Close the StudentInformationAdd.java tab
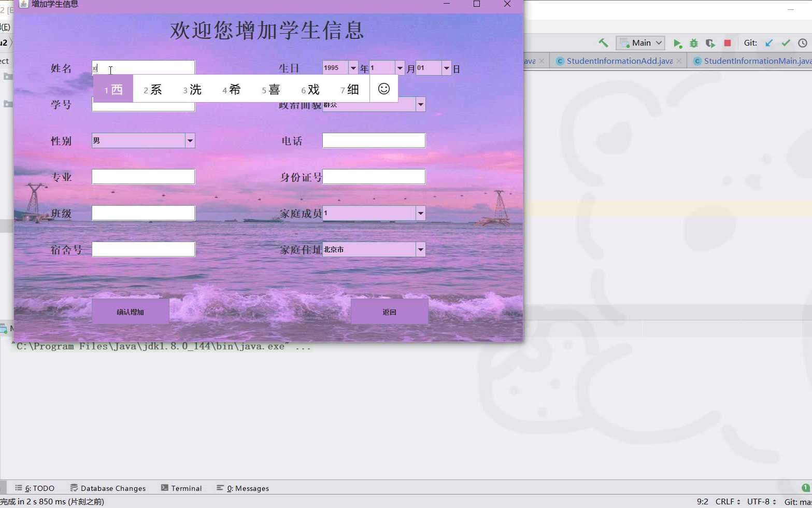 [679, 61]
